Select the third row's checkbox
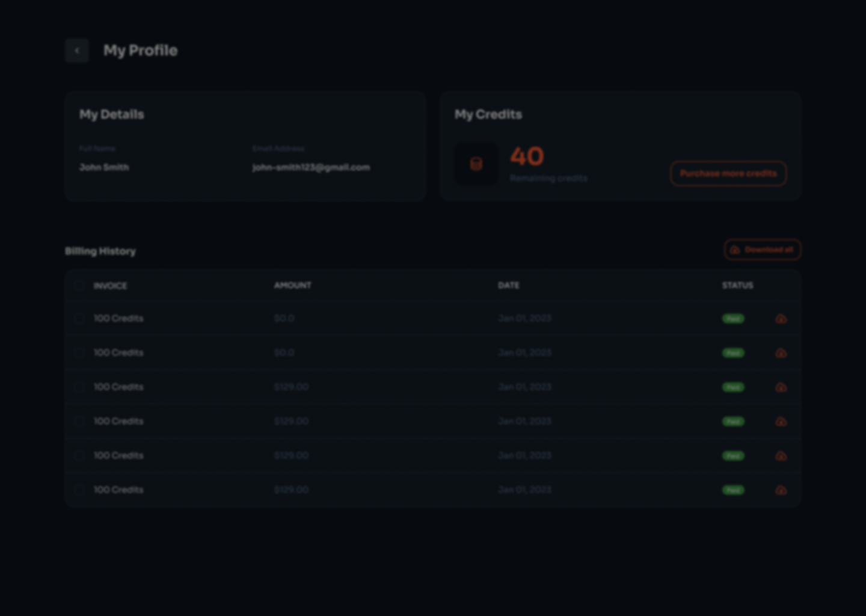This screenshot has height=616, width=866. point(79,387)
